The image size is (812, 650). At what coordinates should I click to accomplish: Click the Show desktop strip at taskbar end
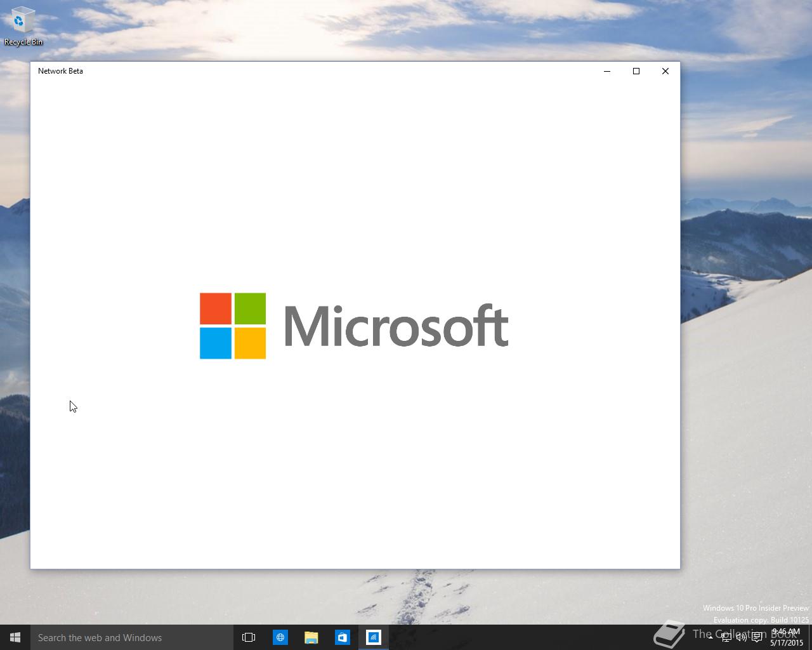click(810, 637)
